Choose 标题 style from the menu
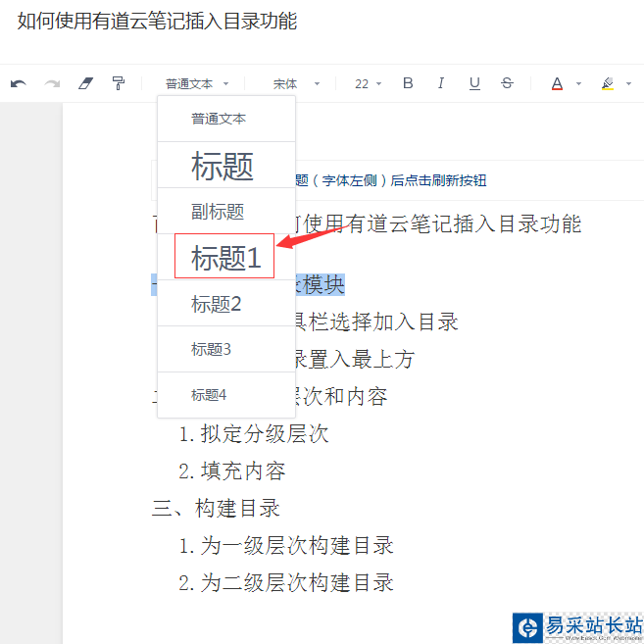This screenshot has width=644, height=644. 226,165
